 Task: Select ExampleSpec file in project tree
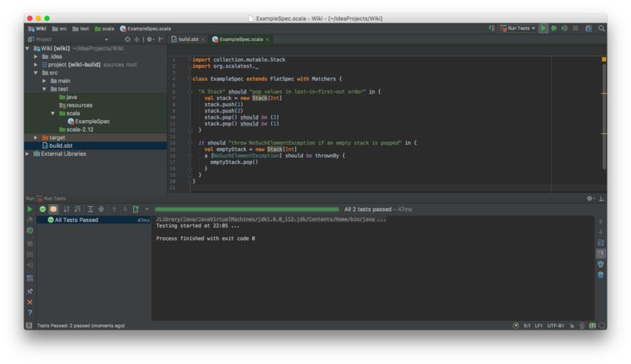(x=91, y=122)
